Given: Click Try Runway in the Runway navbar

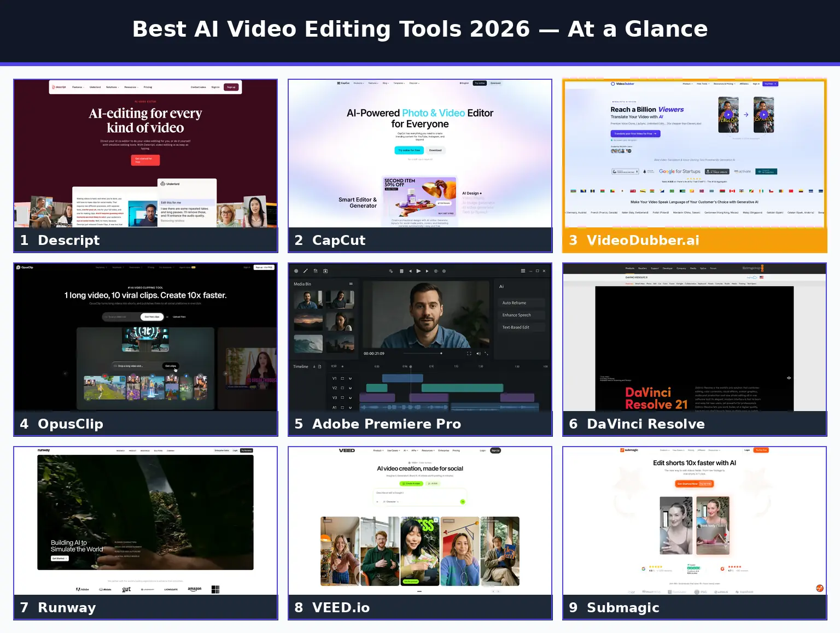Looking at the screenshot, I should click(247, 450).
